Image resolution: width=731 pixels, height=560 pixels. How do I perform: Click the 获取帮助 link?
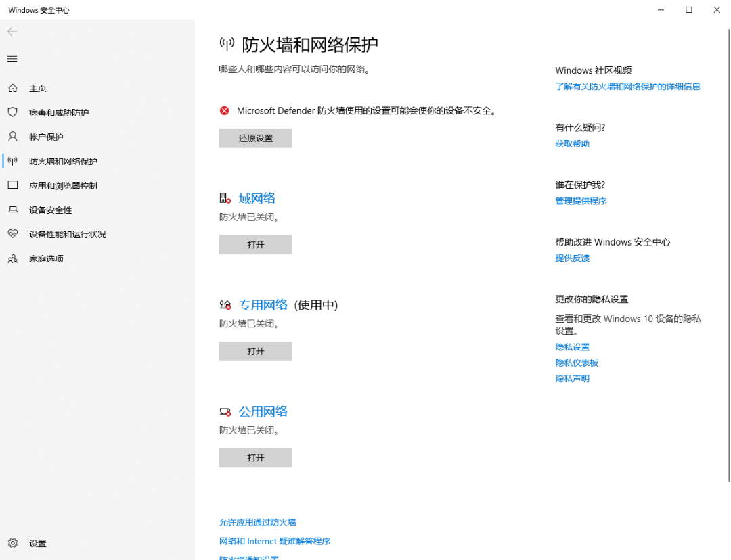click(x=572, y=143)
